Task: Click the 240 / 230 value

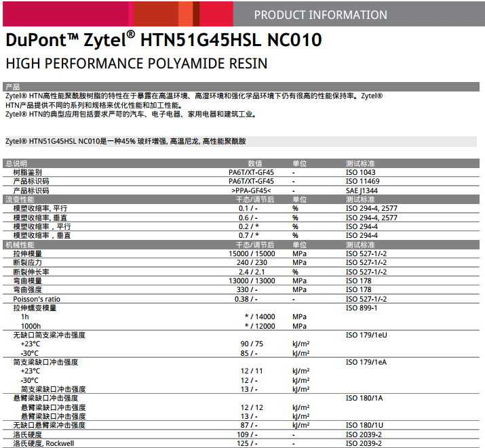Action: click(x=252, y=262)
